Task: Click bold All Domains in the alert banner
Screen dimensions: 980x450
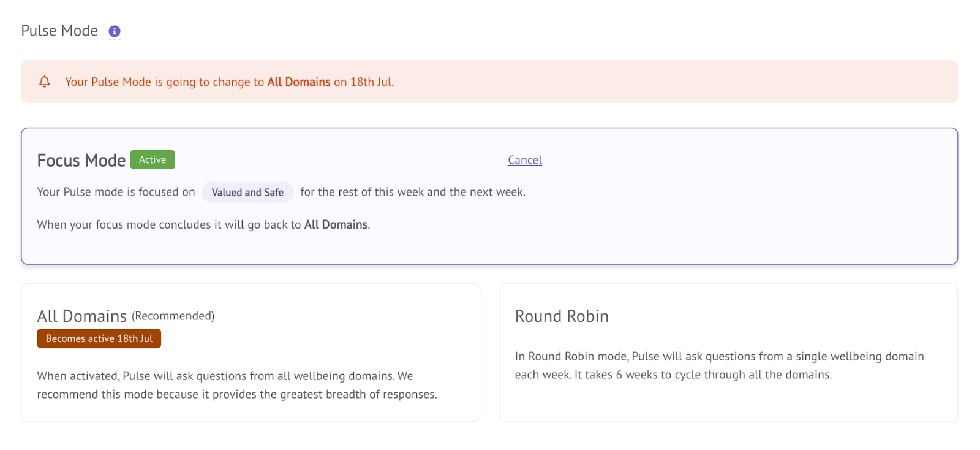Action: [x=298, y=82]
